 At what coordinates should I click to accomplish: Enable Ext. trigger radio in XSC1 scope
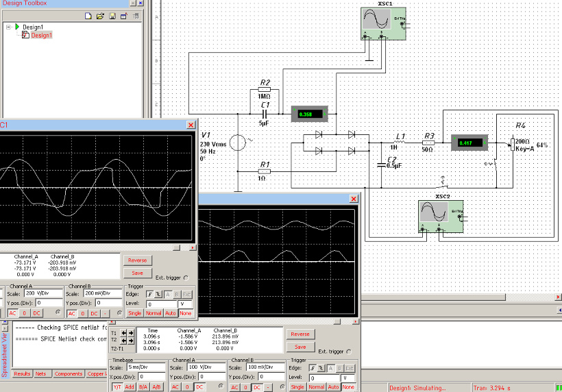pos(186,278)
